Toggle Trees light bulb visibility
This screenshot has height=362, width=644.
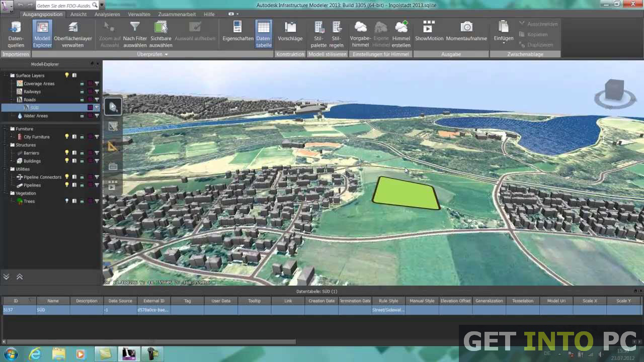[x=66, y=201]
